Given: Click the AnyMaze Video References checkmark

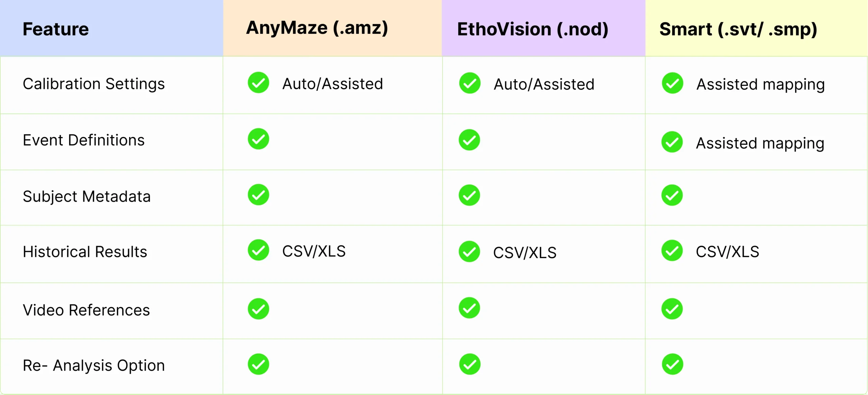Looking at the screenshot, I should pyautogui.click(x=258, y=309).
